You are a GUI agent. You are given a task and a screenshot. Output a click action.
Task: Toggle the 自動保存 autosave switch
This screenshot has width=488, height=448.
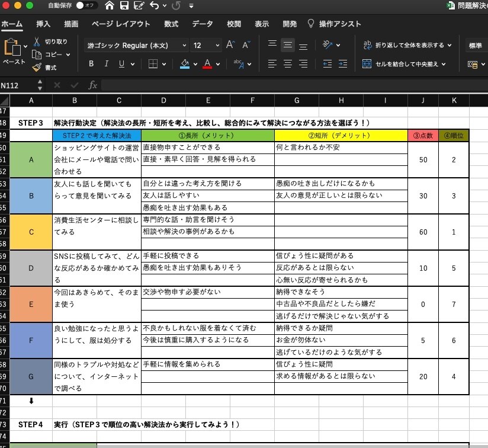point(86,5)
